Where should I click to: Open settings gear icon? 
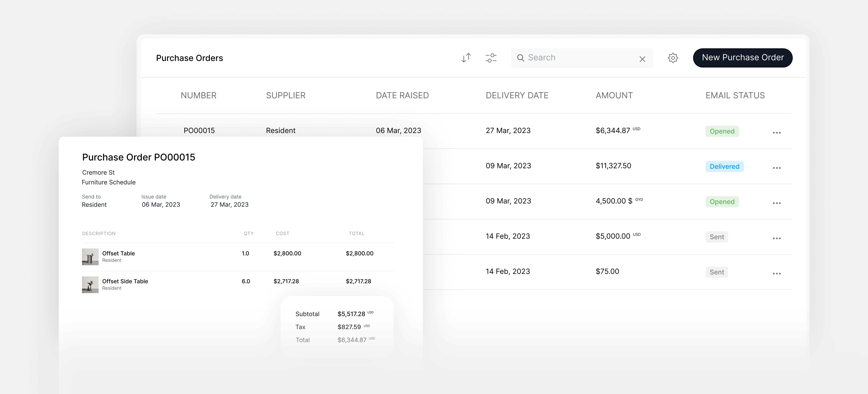[673, 58]
